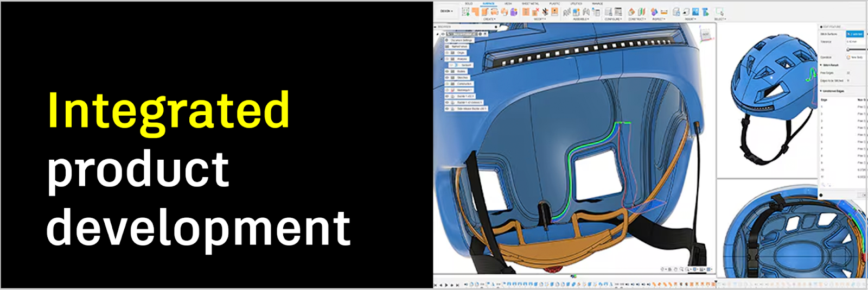Switch to the UTILITIES tab
This screenshot has width=868, height=290.
pyautogui.click(x=576, y=3)
